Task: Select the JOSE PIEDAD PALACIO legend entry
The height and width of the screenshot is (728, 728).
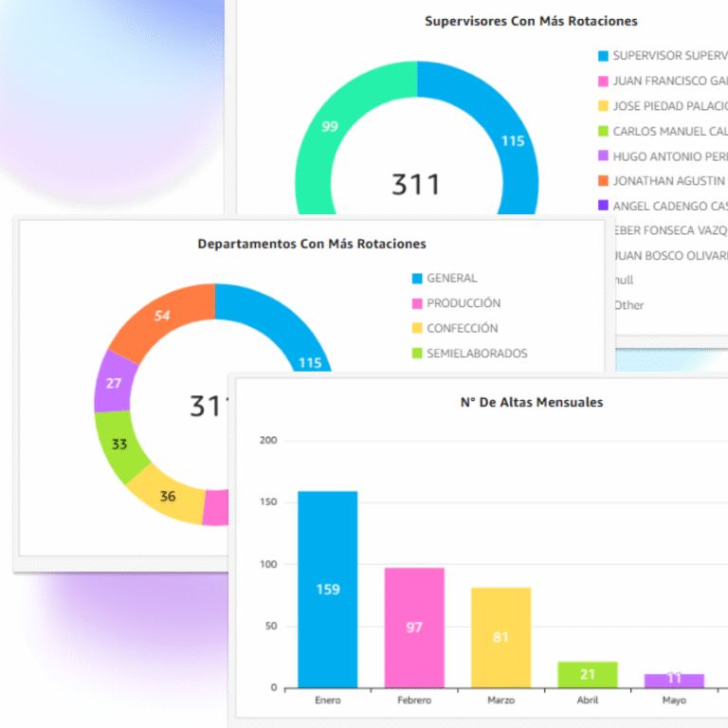Action: [x=663, y=106]
